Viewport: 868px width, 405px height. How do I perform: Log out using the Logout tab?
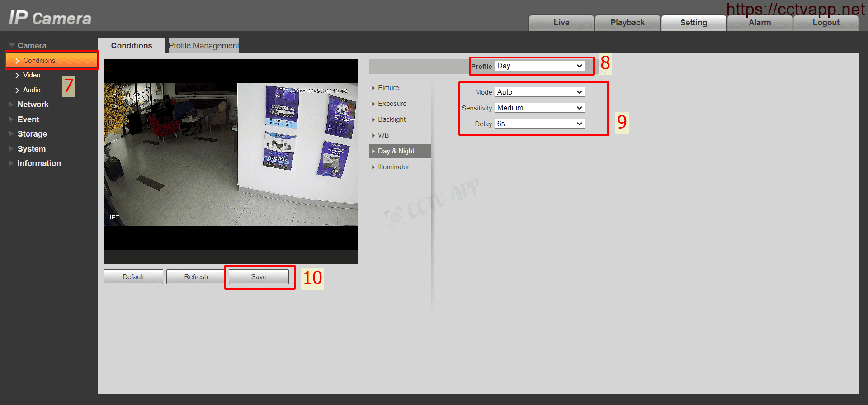coord(826,23)
